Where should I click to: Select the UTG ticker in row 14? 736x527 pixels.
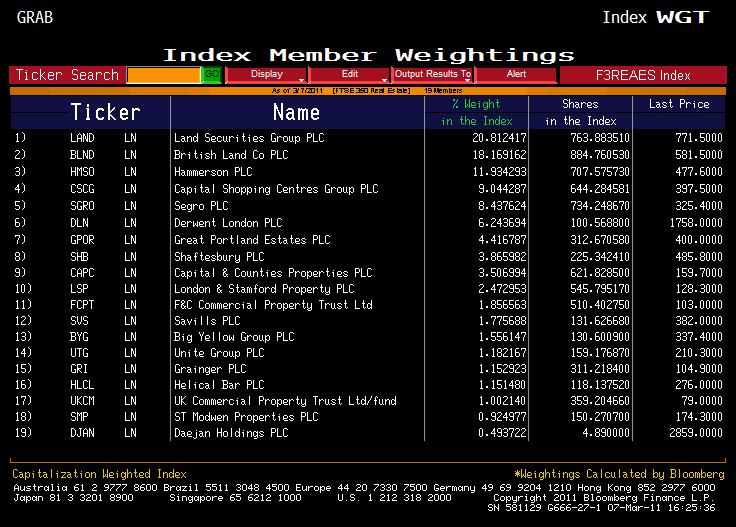click(79, 353)
